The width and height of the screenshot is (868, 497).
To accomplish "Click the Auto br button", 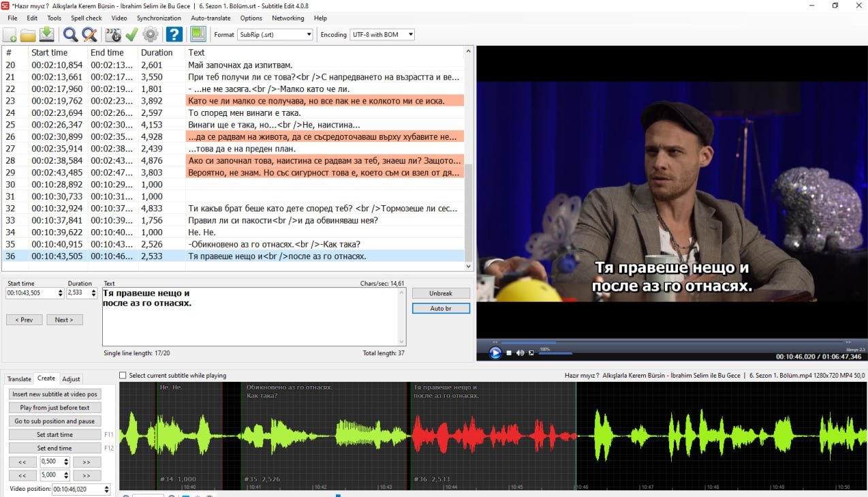I will tap(441, 309).
